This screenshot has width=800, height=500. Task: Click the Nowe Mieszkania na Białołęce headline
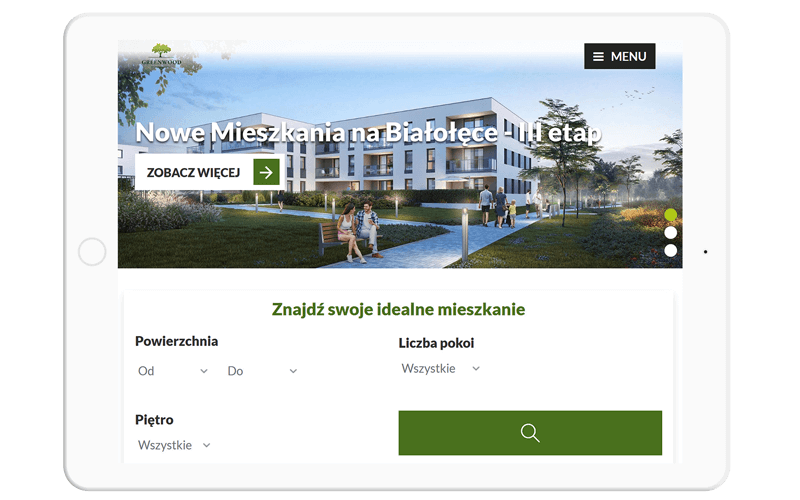click(x=368, y=133)
